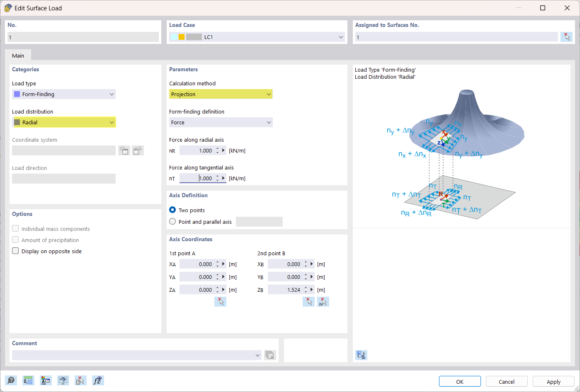Click the gray Radial color swatch
The width and height of the screenshot is (580, 392).
[x=17, y=122]
